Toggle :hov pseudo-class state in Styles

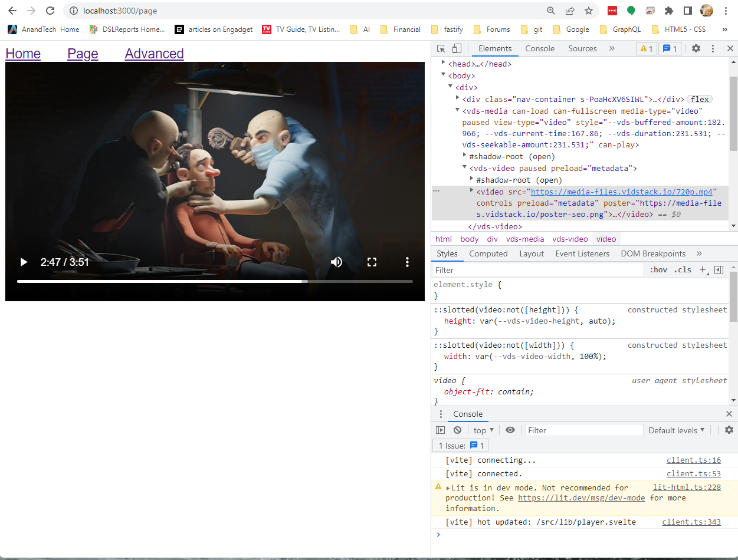click(658, 269)
